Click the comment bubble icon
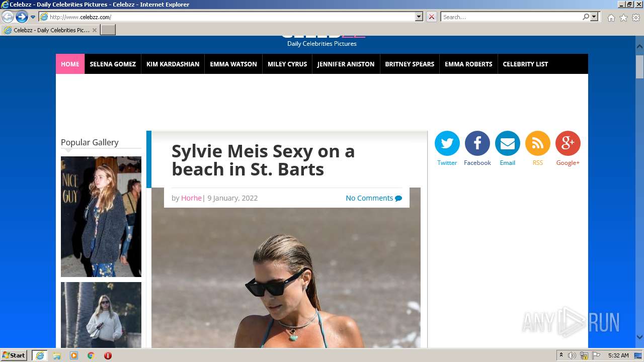The width and height of the screenshot is (644, 362). (x=398, y=199)
